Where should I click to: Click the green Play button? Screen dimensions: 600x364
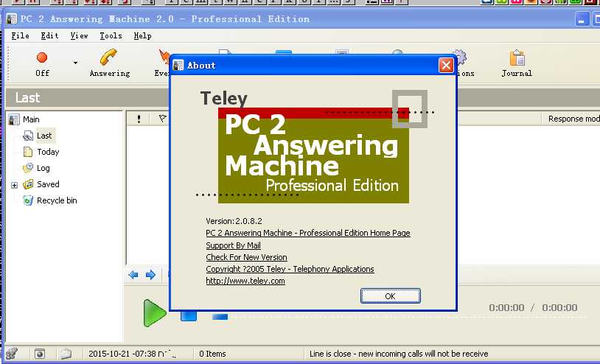154,314
